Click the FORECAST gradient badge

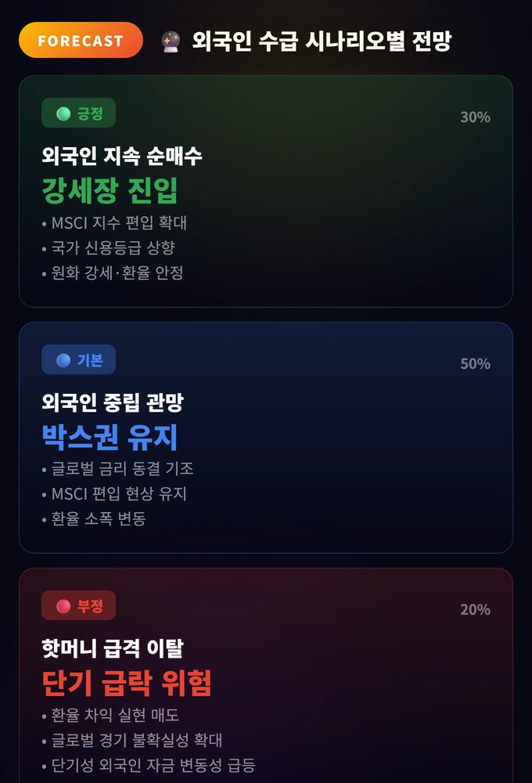click(81, 40)
